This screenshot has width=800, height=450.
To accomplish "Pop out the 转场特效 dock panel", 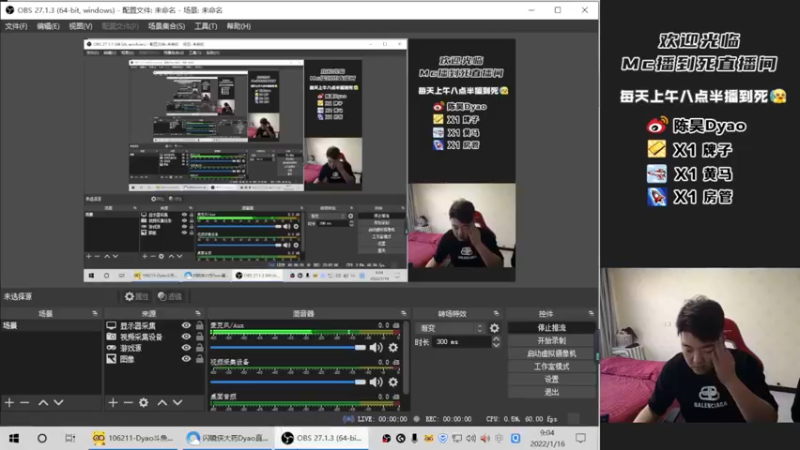I will click(x=496, y=313).
